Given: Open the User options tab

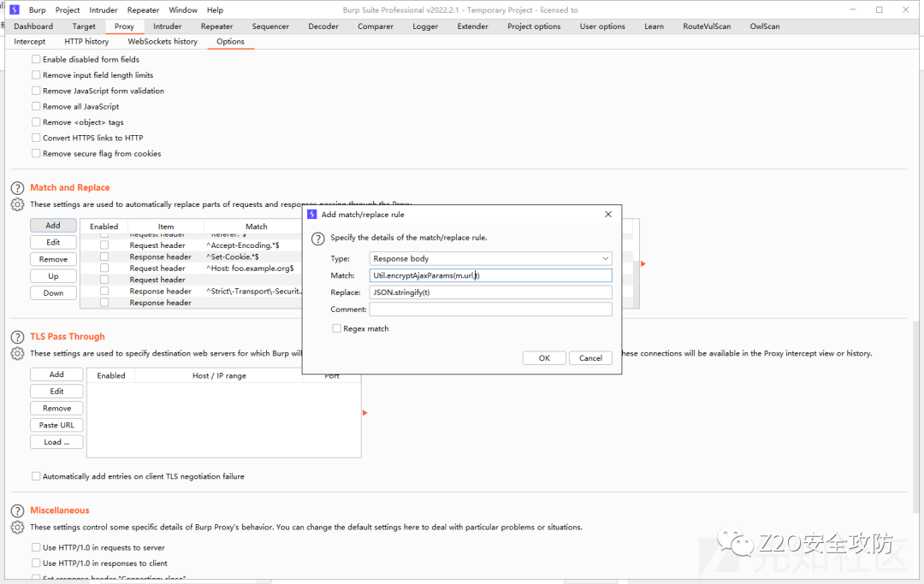Looking at the screenshot, I should [602, 27].
